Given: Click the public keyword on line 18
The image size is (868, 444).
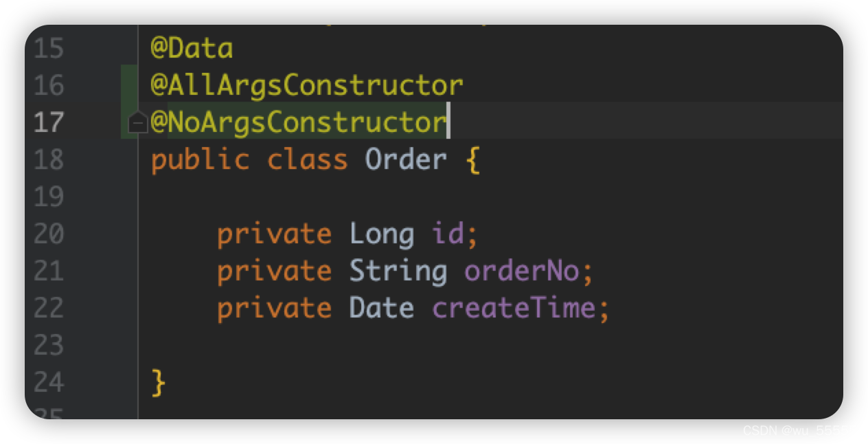Looking at the screenshot, I should [200, 161].
